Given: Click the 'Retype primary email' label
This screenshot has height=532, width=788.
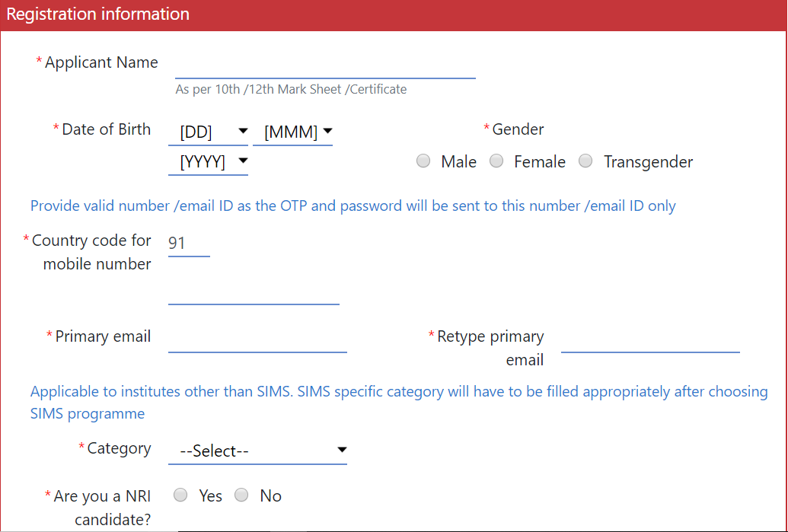Looking at the screenshot, I should [x=490, y=348].
